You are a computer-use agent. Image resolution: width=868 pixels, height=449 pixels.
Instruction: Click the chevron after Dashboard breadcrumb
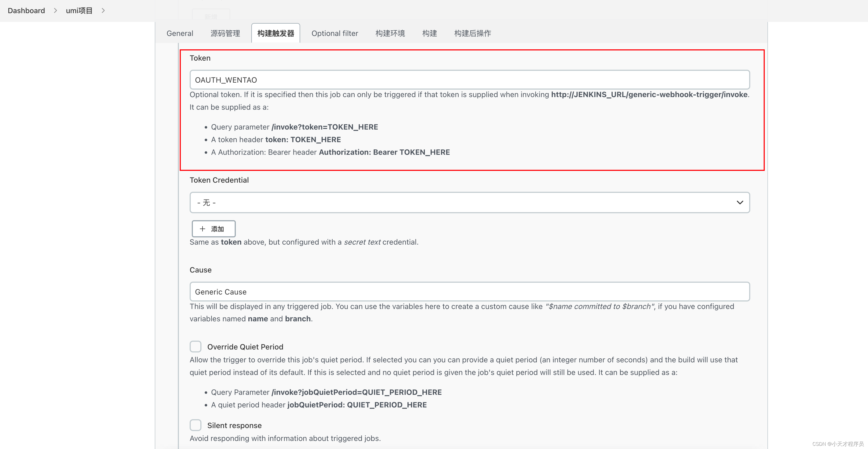(55, 10)
